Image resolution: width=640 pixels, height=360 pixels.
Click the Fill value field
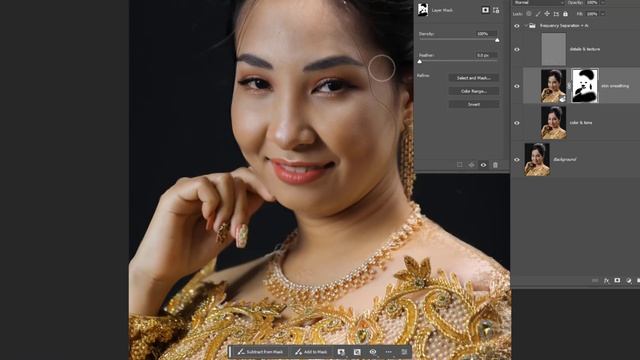tap(592, 14)
